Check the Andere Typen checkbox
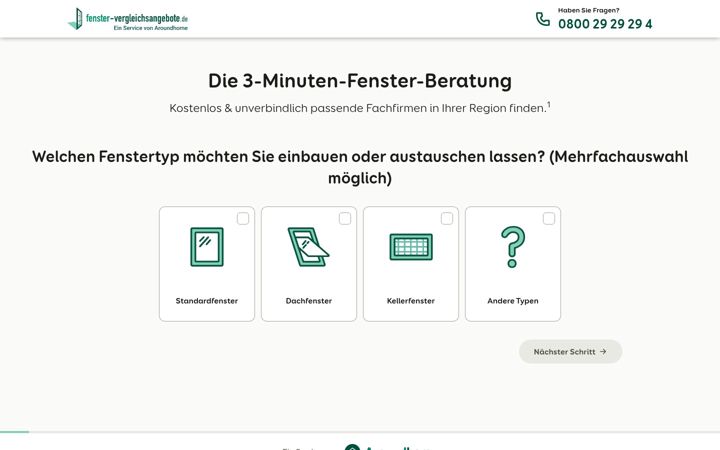The width and height of the screenshot is (720, 450). [x=549, y=219]
